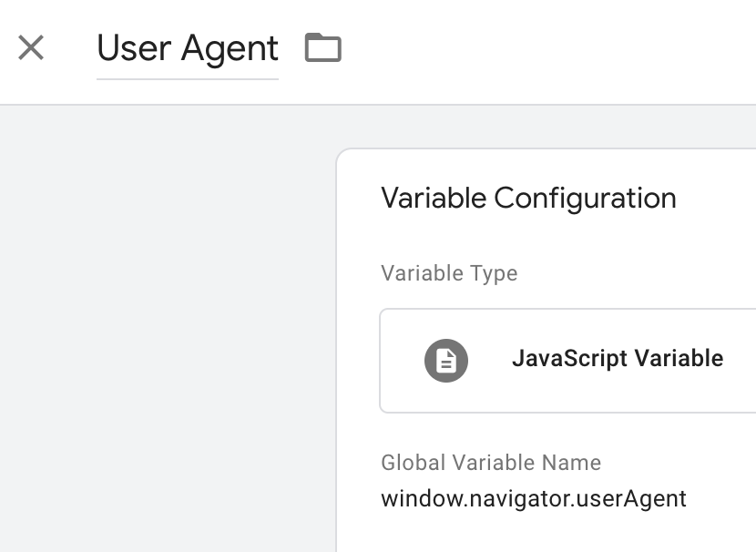Rename the User Agent variable title

(x=188, y=48)
